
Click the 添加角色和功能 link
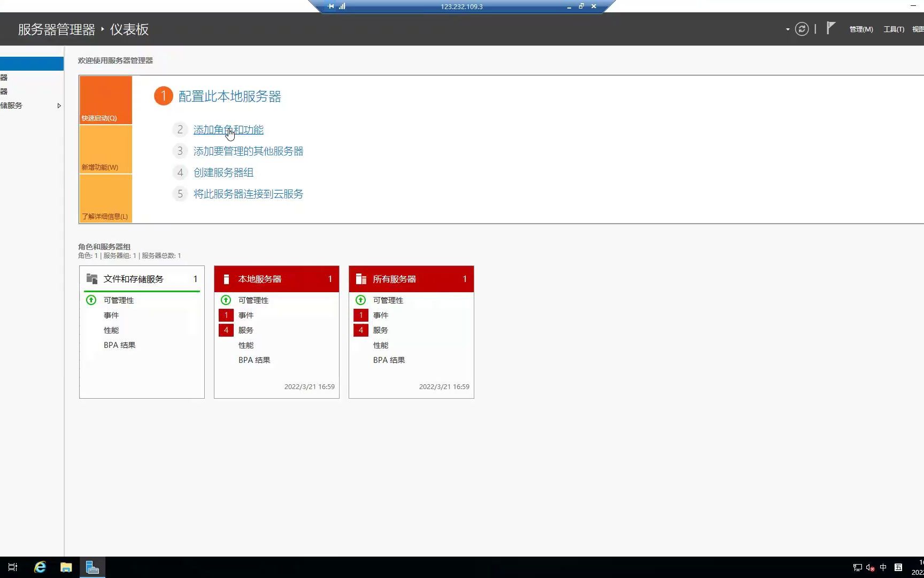[x=228, y=130]
